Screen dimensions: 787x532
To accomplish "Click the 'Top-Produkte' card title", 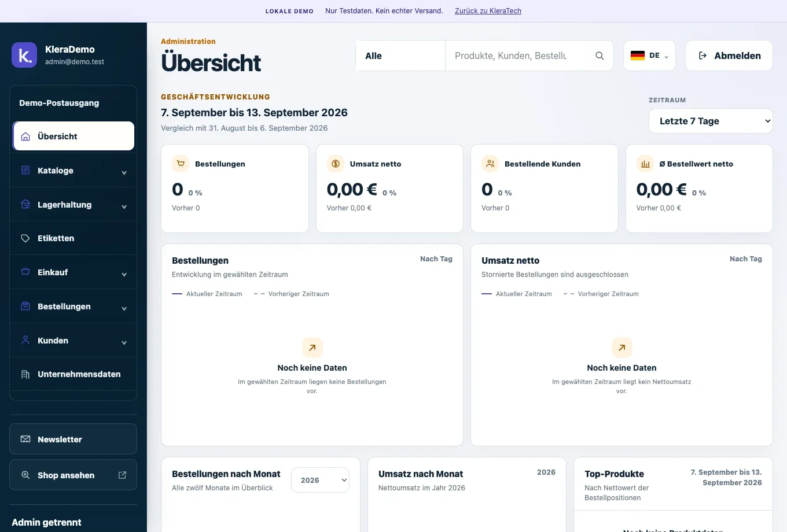I will 614,474.
